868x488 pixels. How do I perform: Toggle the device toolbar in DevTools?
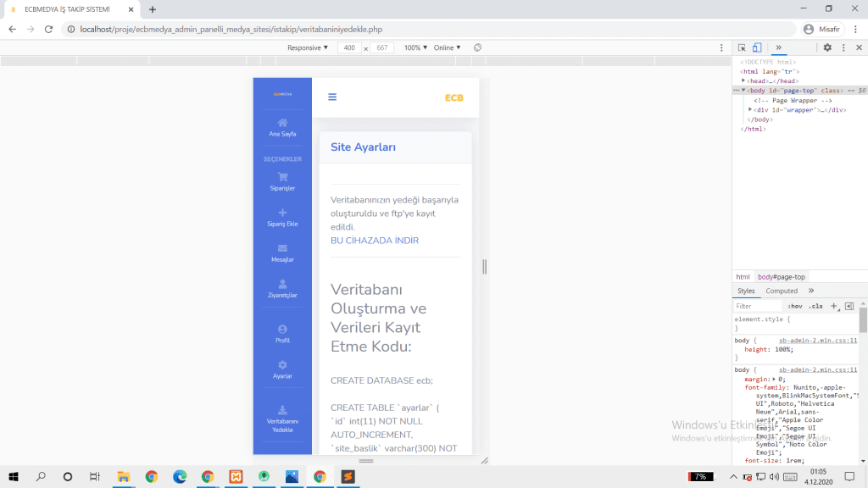(757, 47)
